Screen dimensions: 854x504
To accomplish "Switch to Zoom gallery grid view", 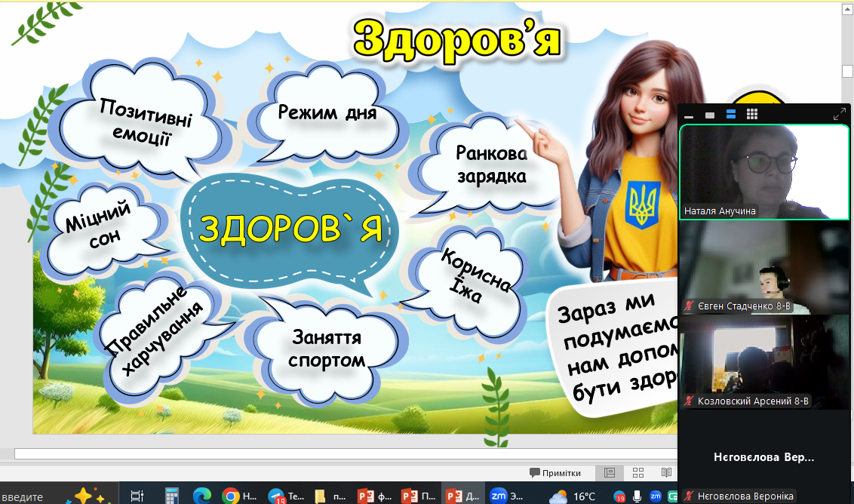I will [751, 115].
